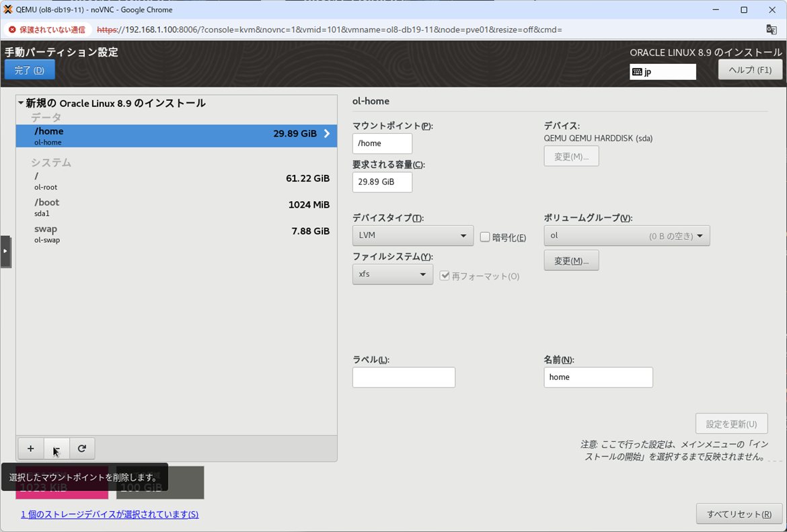Remove the selected mount point with minus button
The image size is (787, 532).
(x=57, y=449)
